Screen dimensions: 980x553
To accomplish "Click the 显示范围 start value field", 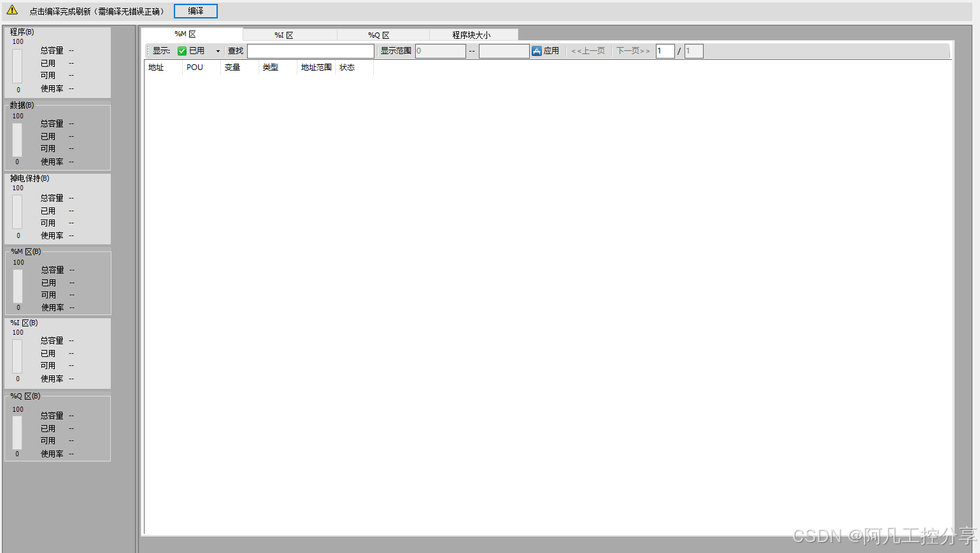I will click(441, 51).
